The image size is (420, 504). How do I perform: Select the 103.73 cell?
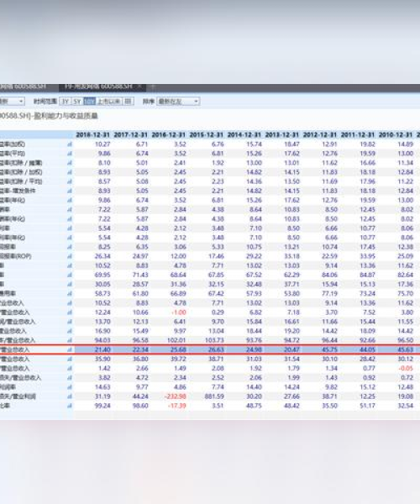[214, 340]
